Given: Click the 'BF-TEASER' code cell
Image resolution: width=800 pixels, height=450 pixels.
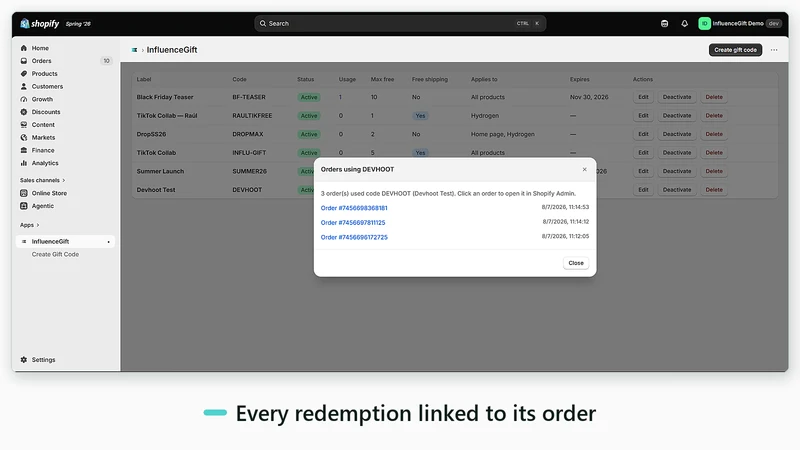Looking at the screenshot, I should [x=249, y=97].
